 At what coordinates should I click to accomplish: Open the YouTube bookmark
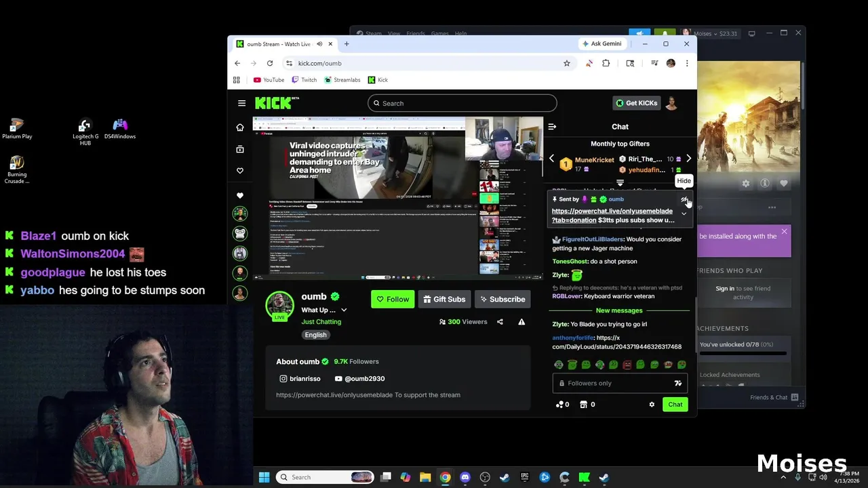[x=269, y=80]
